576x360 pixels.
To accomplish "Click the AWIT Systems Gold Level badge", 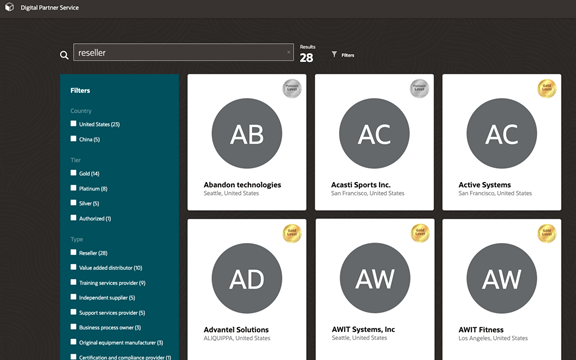I will (x=420, y=233).
